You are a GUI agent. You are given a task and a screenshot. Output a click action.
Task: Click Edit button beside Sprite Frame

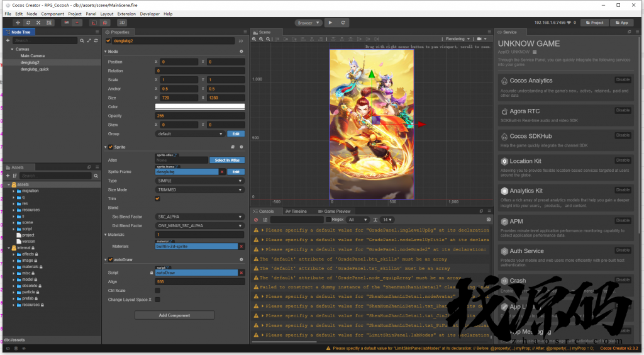(x=236, y=172)
